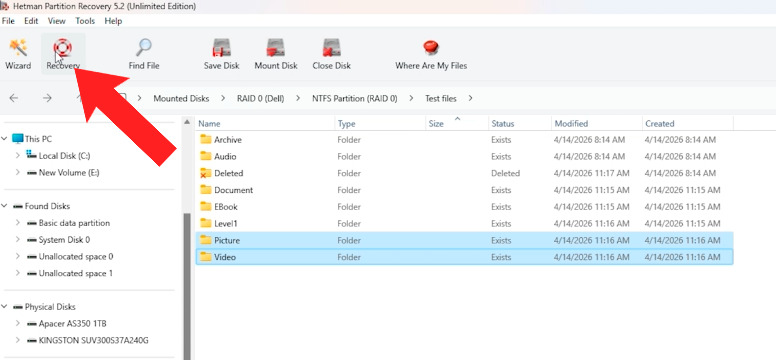Sort by the Status column header
Viewport: 776px width, 360px height.
pos(519,124)
